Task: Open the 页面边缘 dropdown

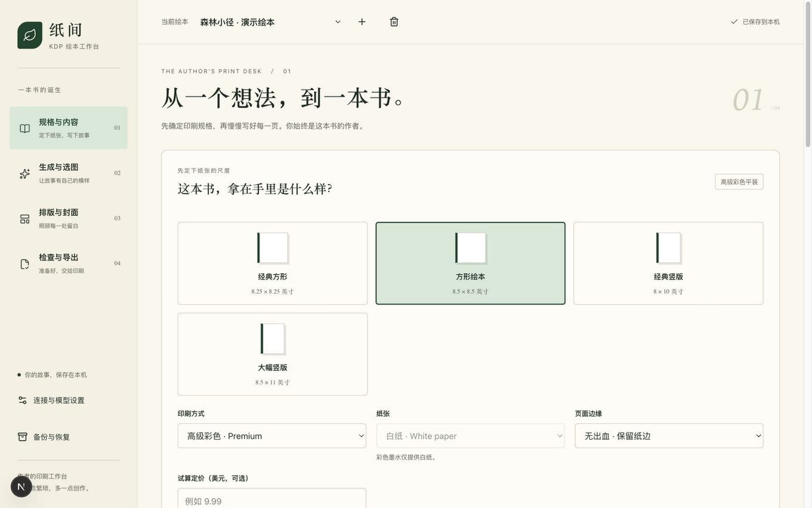Action: pos(669,436)
